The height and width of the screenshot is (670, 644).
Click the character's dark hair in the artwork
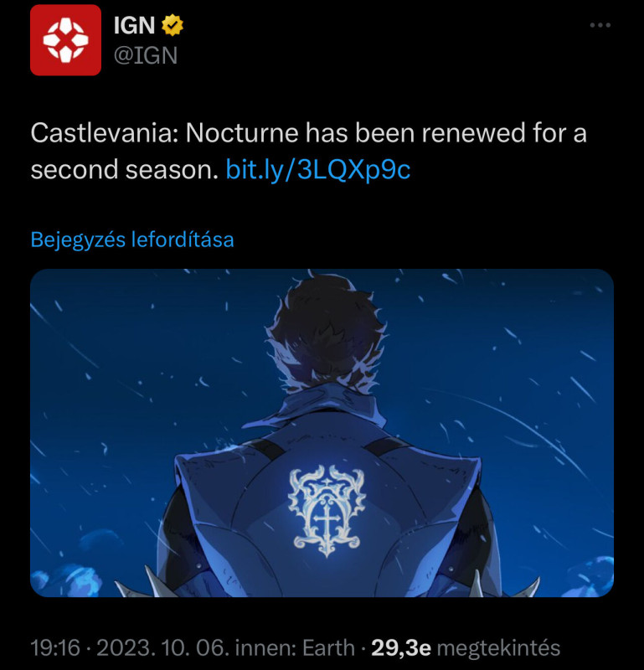click(326, 331)
